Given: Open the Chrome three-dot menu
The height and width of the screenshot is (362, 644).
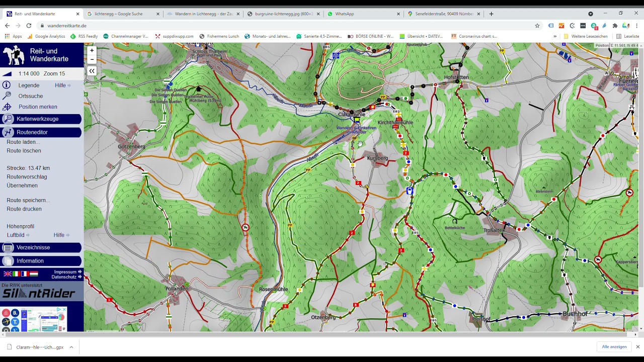Looking at the screenshot, I should pyautogui.click(x=636, y=26).
